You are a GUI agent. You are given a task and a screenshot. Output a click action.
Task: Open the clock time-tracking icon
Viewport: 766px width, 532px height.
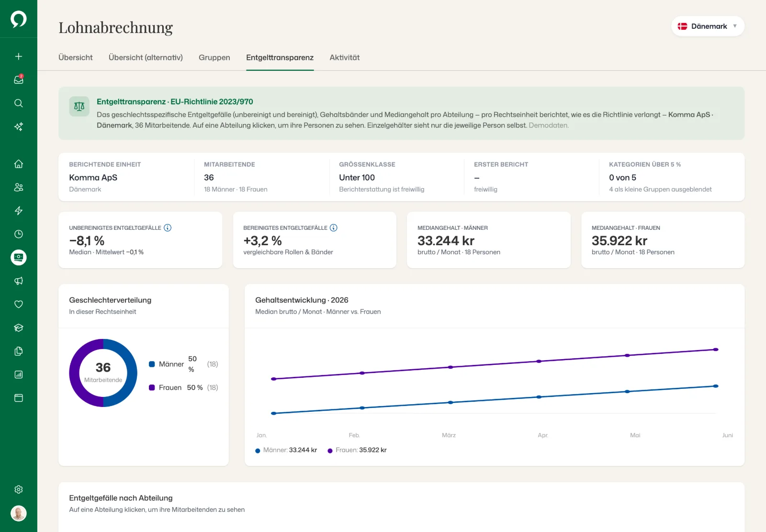pyautogui.click(x=19, y=234)
